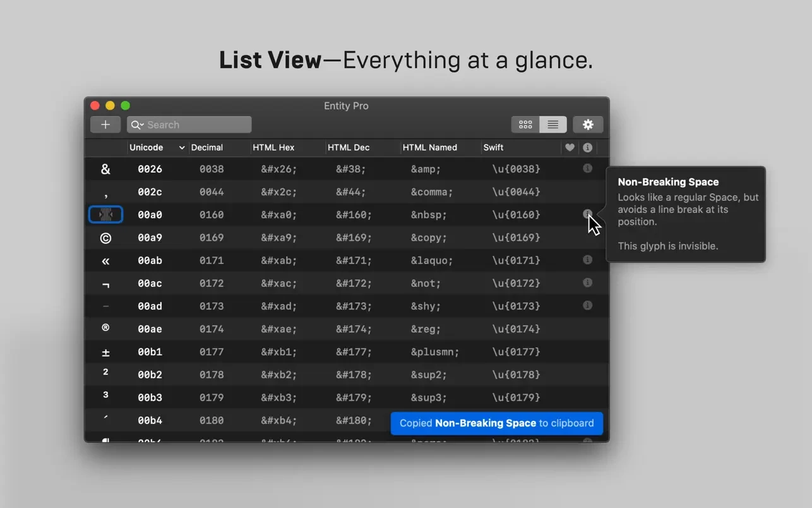Select the non-breaking space glyph
The image size is (812, 508).
coord(105,215)
